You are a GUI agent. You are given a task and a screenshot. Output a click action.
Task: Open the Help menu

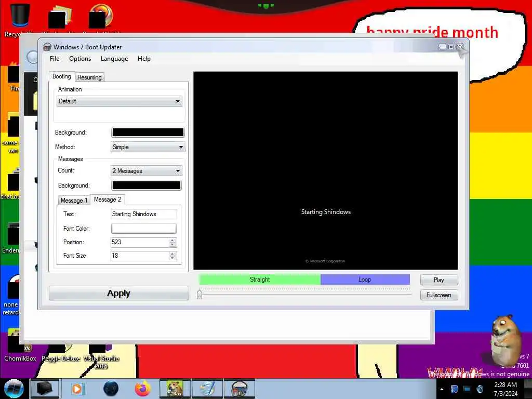[144, 59]
